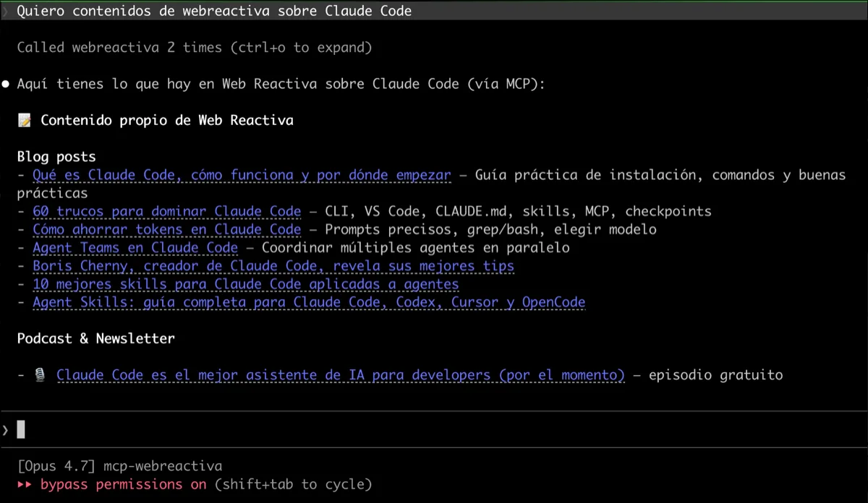Click the 'Podcast & Newsletter' heading

[96, 338]
